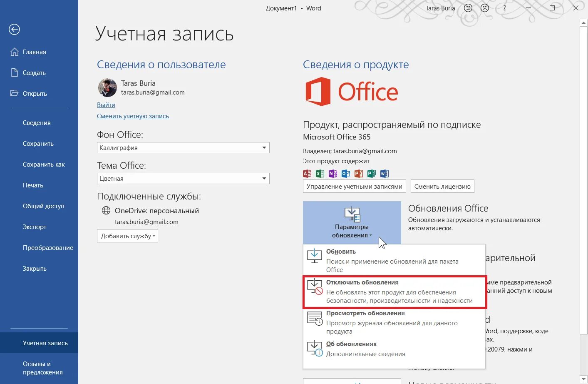
Task: Click the Access app icon
Action: click(307, 174)
